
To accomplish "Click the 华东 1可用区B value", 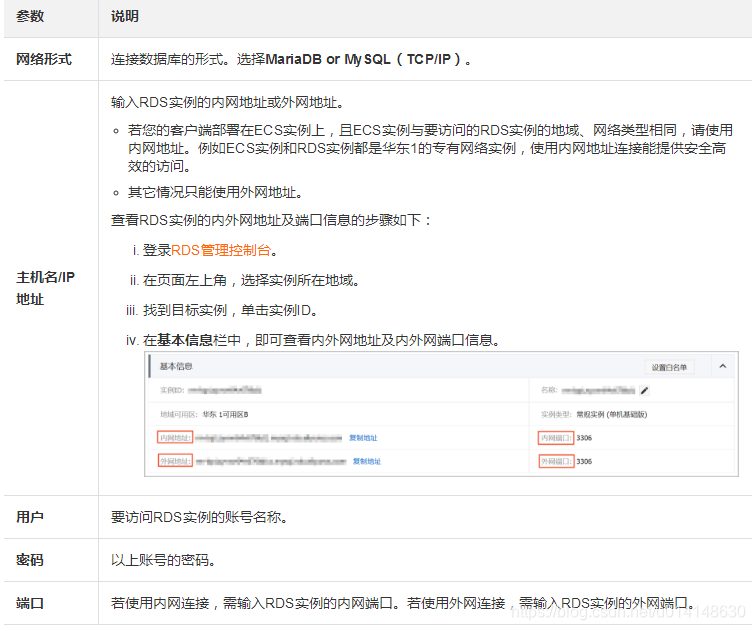I will 225,414.
